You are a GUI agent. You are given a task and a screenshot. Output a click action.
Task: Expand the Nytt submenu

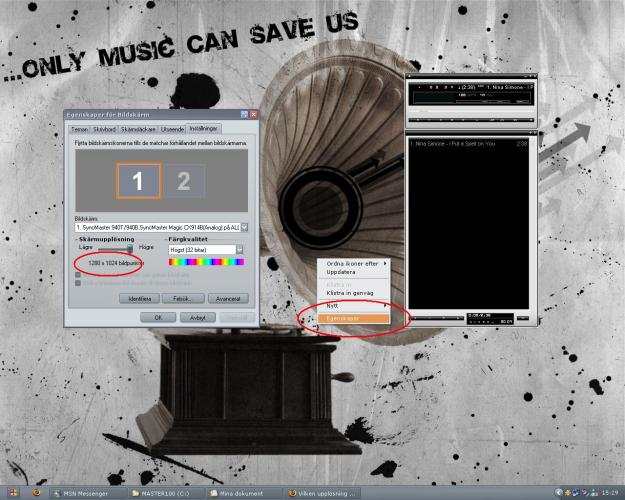pos(354,306)
